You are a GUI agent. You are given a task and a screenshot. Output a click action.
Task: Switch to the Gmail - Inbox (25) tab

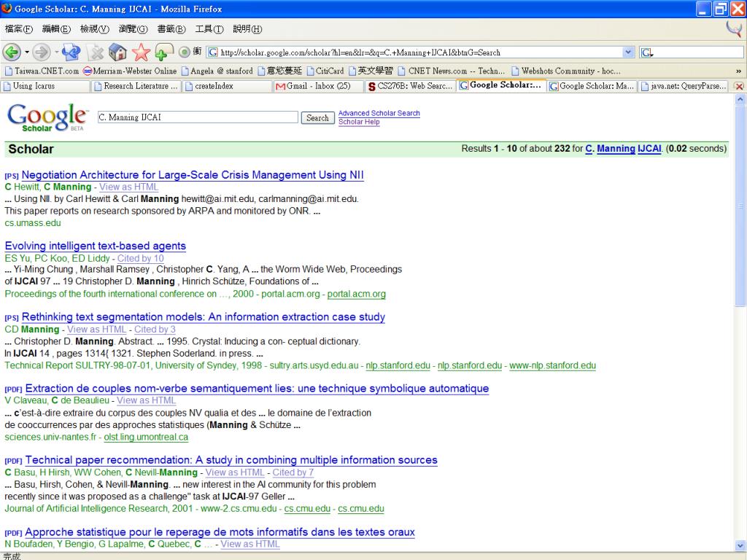point(318,86)
